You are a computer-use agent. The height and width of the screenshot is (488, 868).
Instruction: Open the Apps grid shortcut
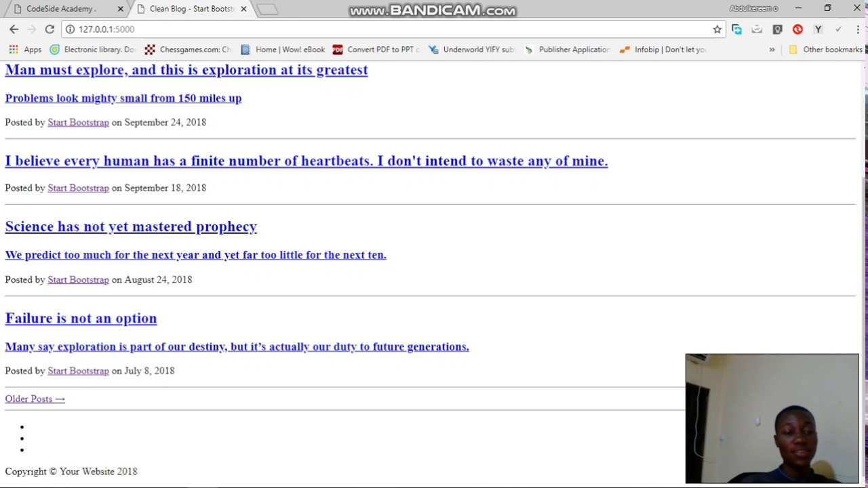(25, 49)
